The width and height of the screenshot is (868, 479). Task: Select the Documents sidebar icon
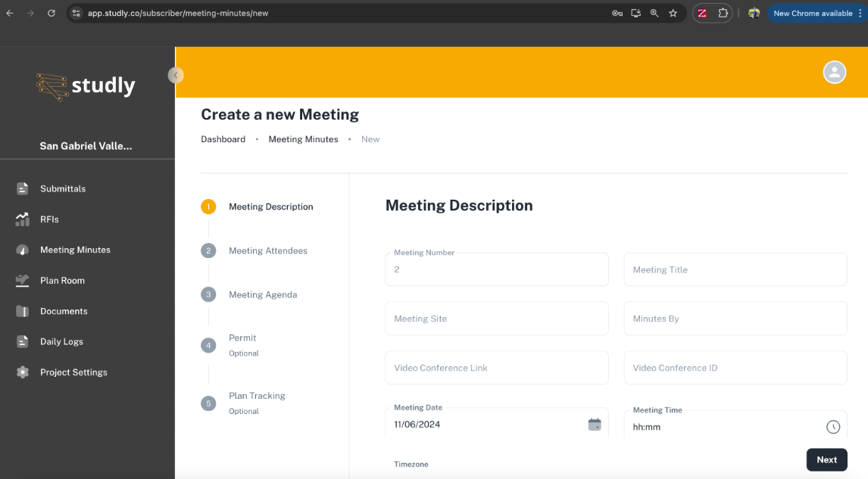pyautogui.click(x=21, y=311)
